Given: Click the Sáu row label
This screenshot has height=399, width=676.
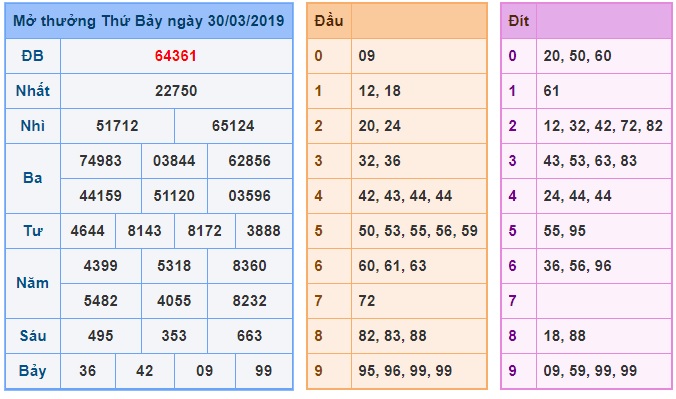Looking at the screenshot, I should (x=33, y=336).
